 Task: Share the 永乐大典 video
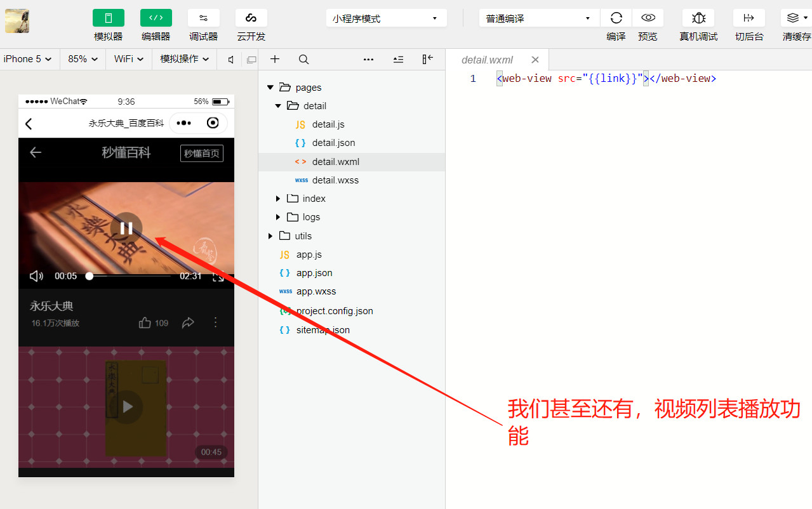[x=188, y=323]
